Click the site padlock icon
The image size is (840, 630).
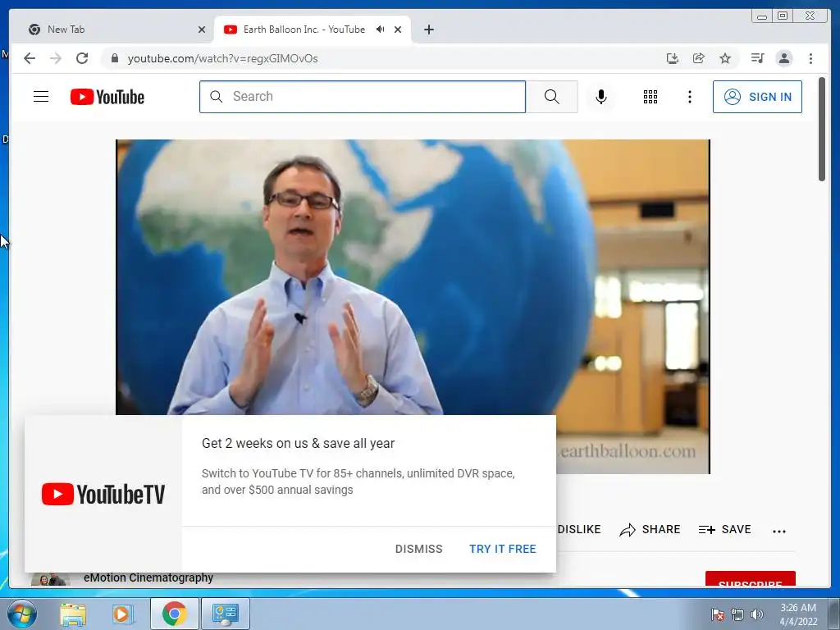click(x=114, y=58)
